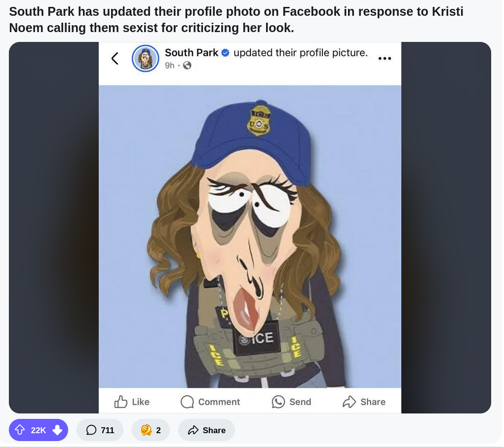Open the 711 comments

tap(100, 430)
